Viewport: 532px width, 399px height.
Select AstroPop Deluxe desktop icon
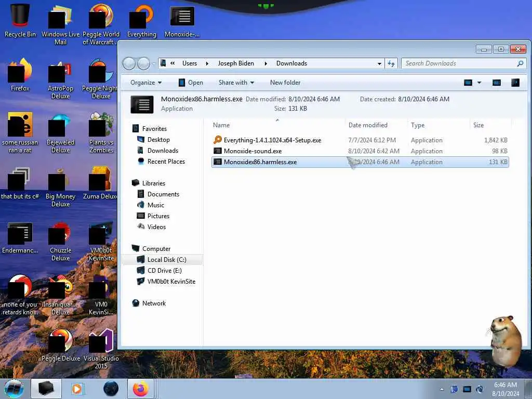pyautogui.click(x=60, y=79)
